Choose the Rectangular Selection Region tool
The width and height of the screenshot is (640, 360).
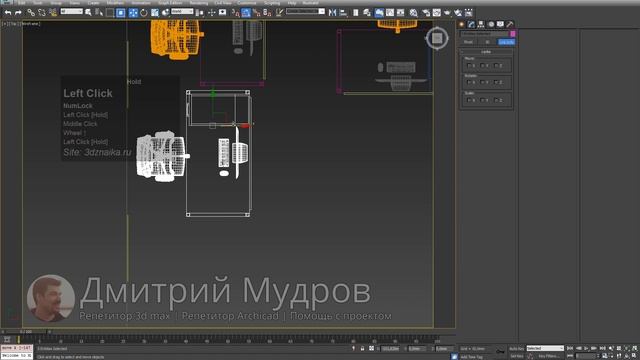(110, 13)
